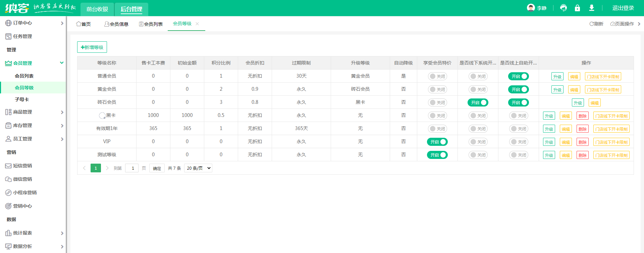Click the 新增等级 button
The height and width of the screenshot is (253, 644).
(92, 47)
